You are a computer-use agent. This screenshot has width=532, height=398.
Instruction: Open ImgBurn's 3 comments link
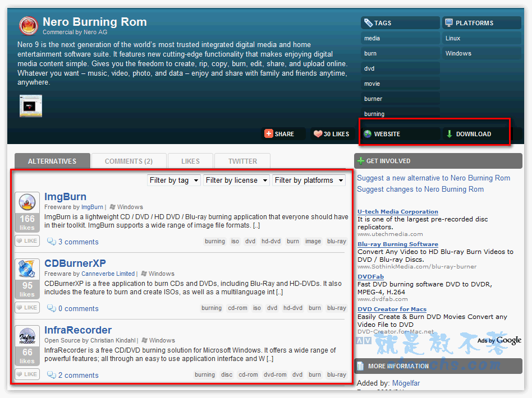pos(78,242)
